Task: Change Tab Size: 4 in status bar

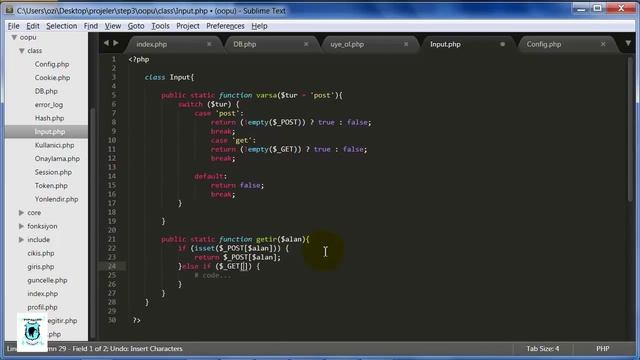Action: pos(542,349)
